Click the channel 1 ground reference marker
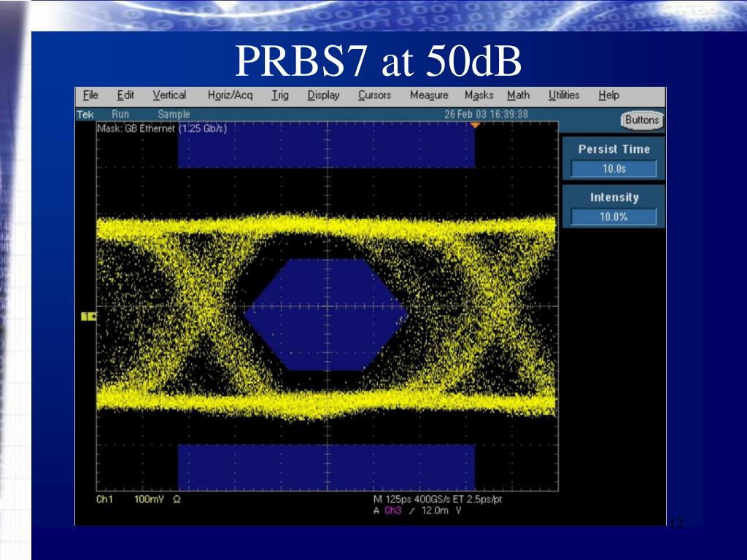747x560 pixels. [88, 316]
